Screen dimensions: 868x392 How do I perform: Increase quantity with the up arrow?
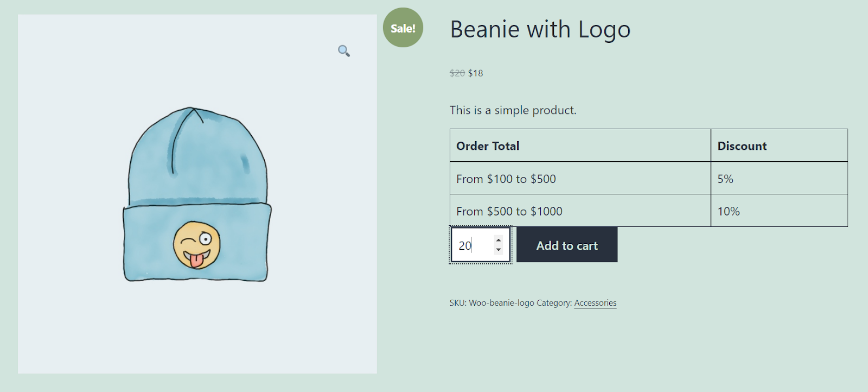499,240
